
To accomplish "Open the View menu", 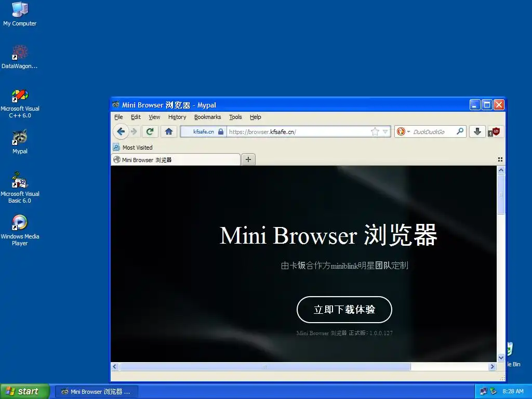I will [x=154, y=117].
